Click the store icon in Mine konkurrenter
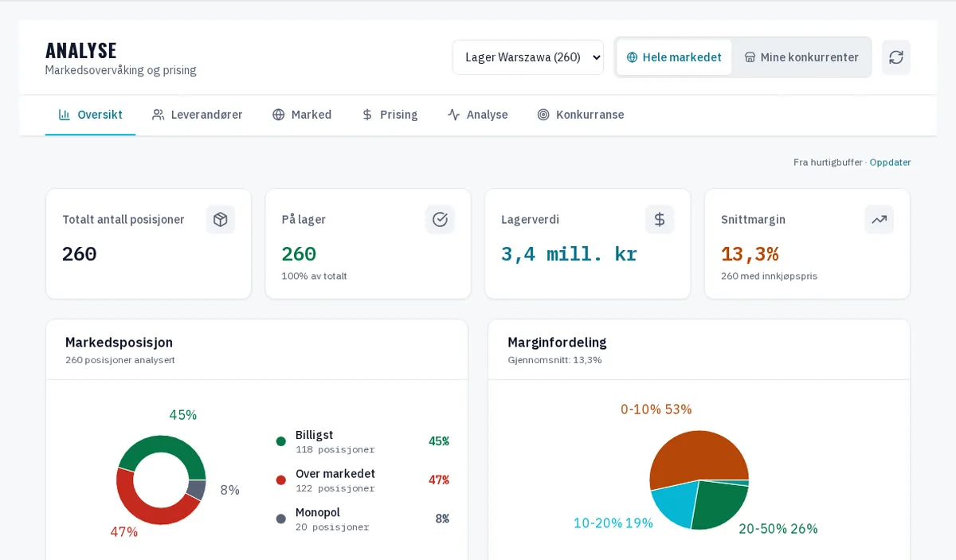Viewport: 956px width, 560px height. click(750, 57)
